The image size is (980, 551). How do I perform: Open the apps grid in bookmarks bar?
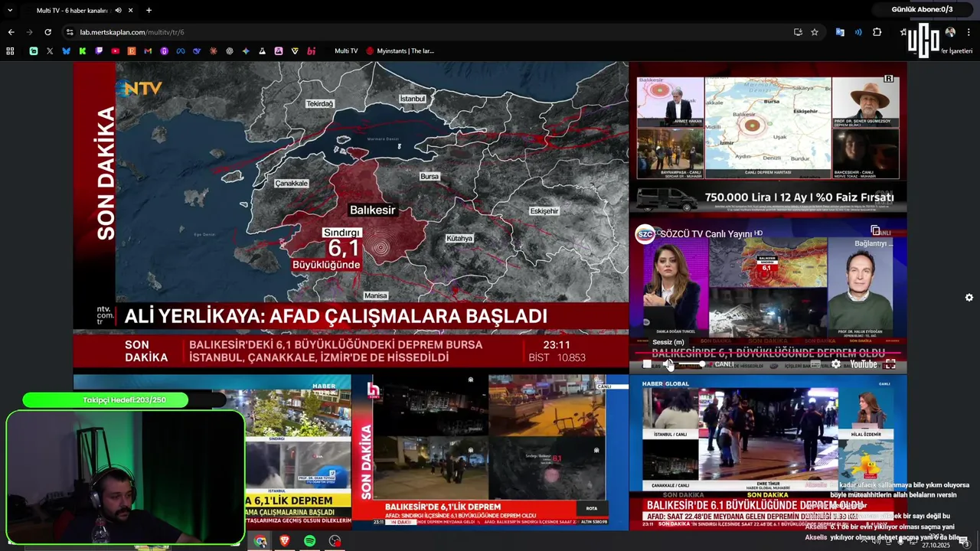point(10,51)
